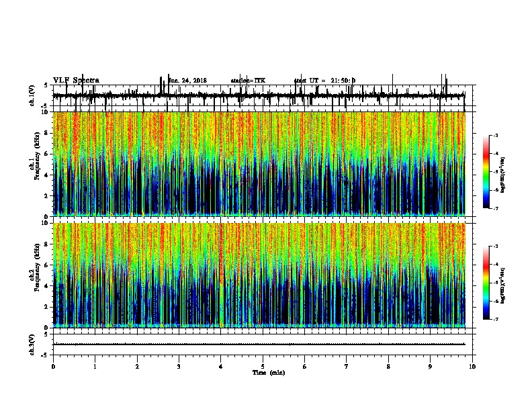This screenshot has height=411, width=532.
Task: Click the time axis tick label "5"
Action: [263, 367]
